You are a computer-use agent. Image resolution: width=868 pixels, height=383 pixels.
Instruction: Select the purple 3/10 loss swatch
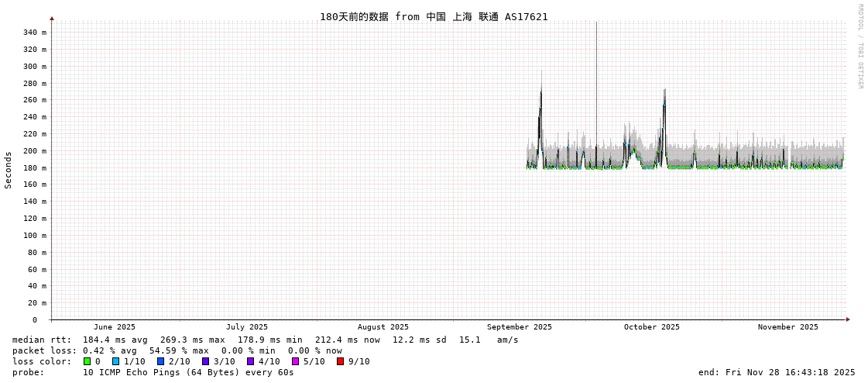[x=205, y=361]
